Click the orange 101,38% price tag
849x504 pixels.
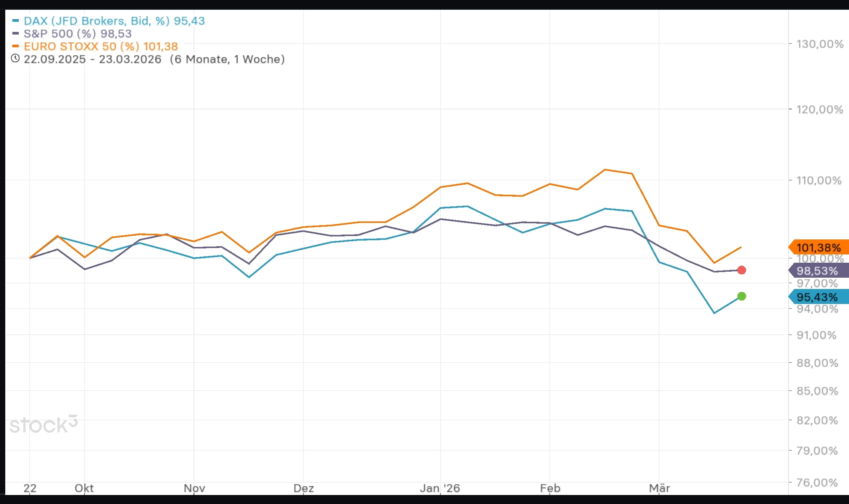(819, 247)
